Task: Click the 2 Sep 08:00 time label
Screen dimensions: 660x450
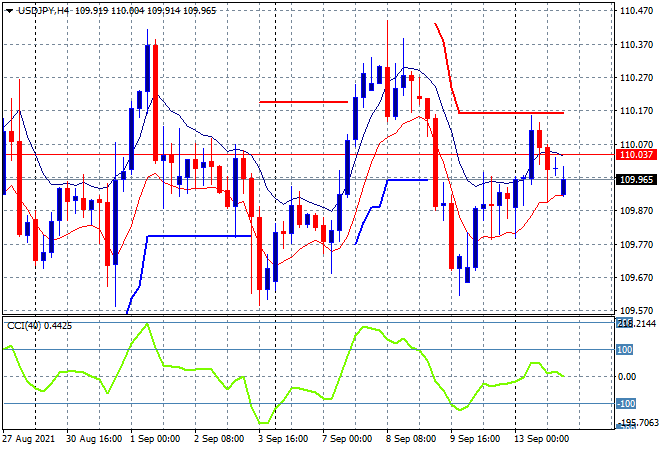Action: point(219,439)
